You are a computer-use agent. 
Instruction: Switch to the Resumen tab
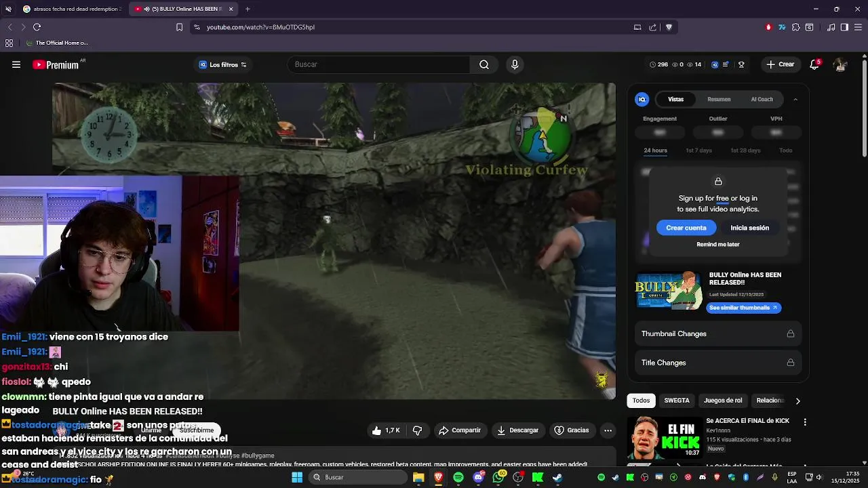click(x=719, y=99)
